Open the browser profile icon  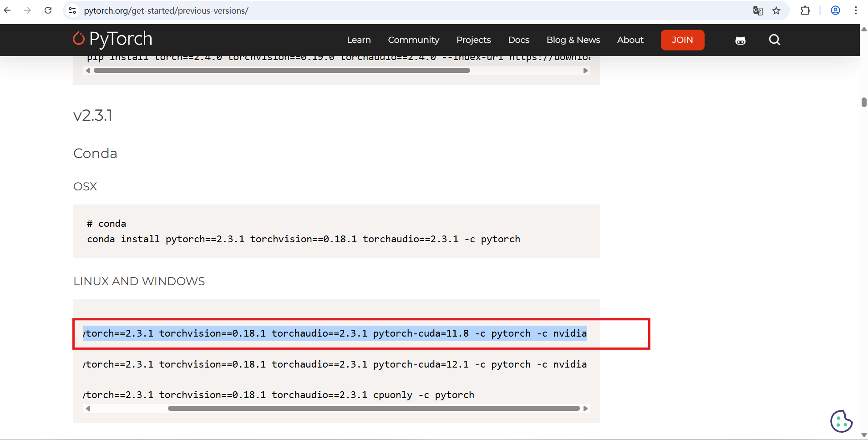tap(835, 10)
